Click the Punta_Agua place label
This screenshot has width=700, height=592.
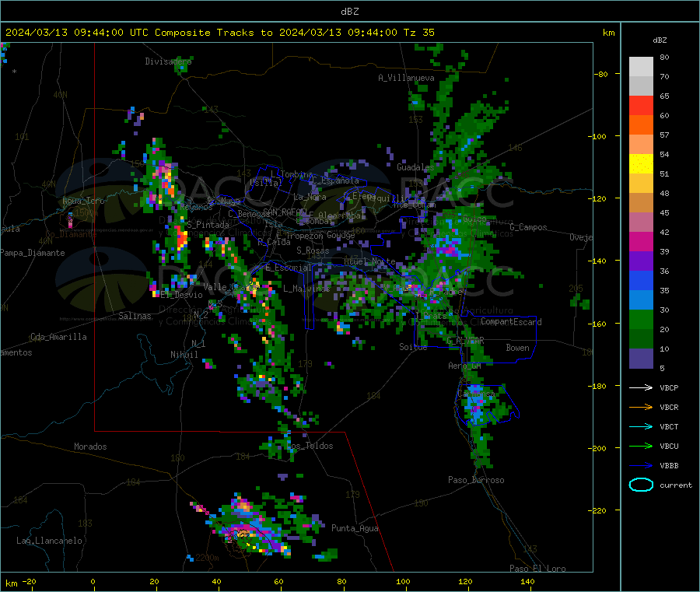[355, 528]
